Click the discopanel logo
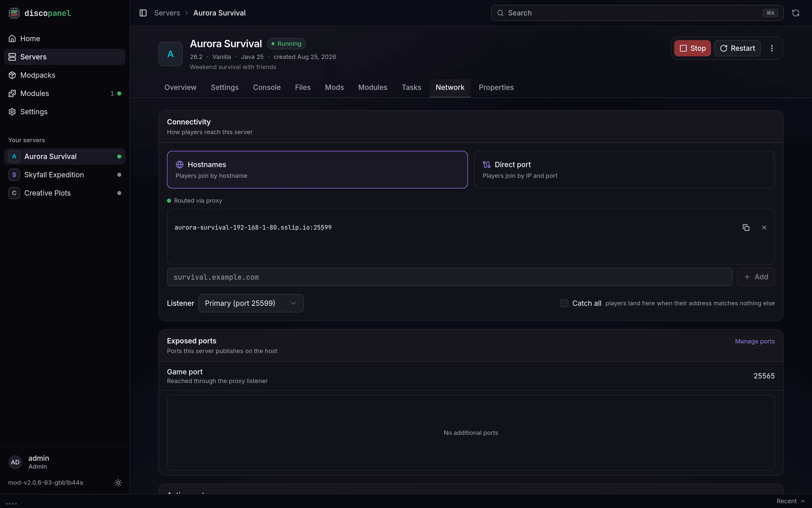 (x=40, y=13)
